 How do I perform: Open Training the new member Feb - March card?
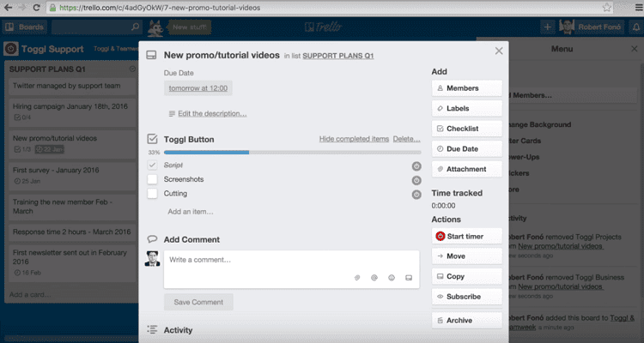72,207
